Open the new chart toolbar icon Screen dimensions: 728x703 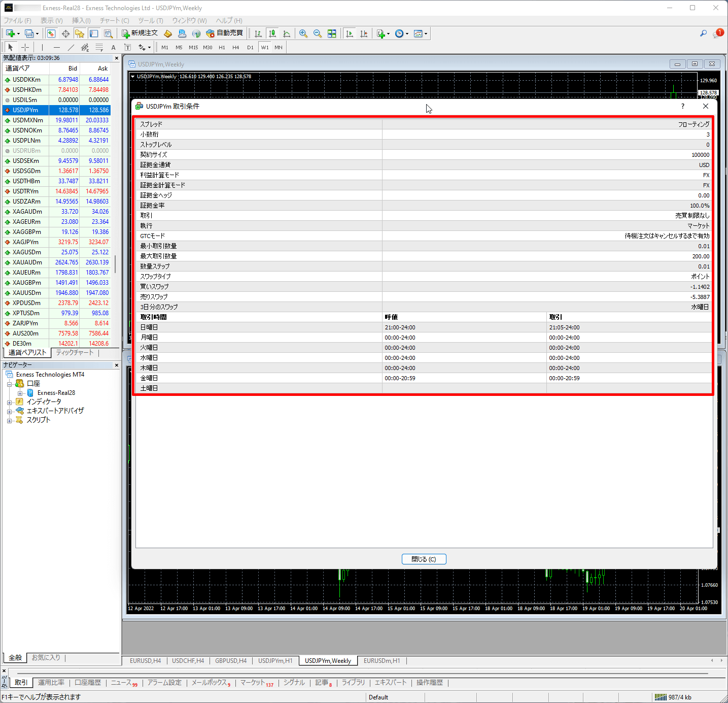tap(12, 34)
